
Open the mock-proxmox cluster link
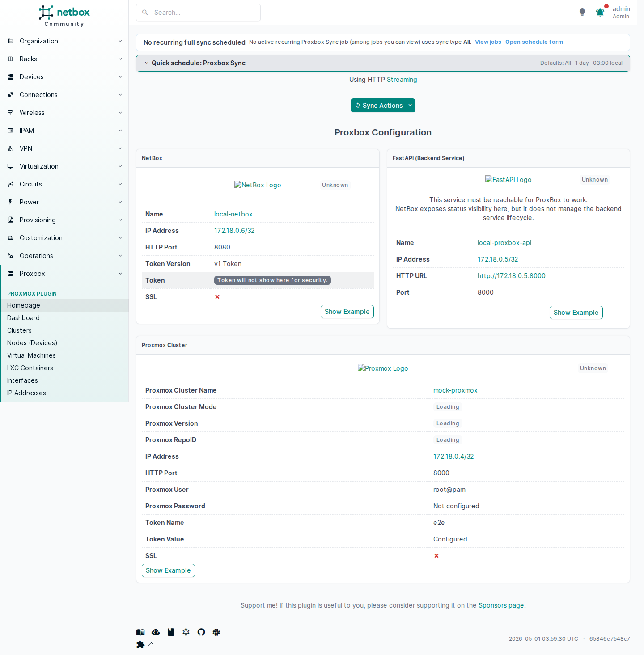(x=455, y=390)
